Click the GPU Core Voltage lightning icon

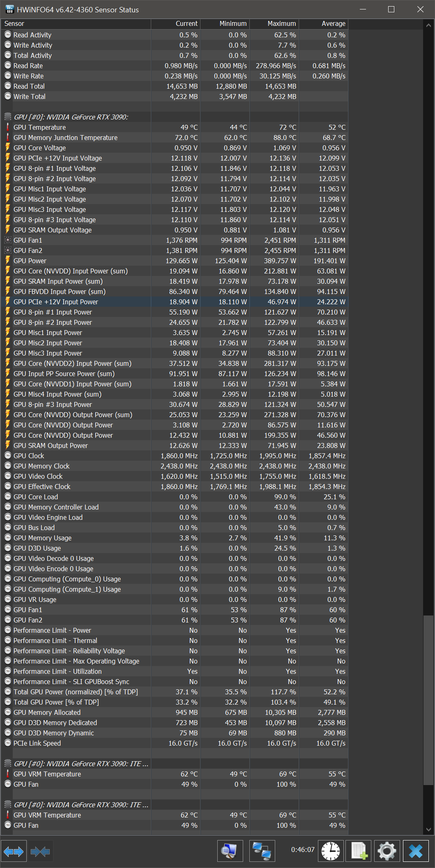click(8, 148)
